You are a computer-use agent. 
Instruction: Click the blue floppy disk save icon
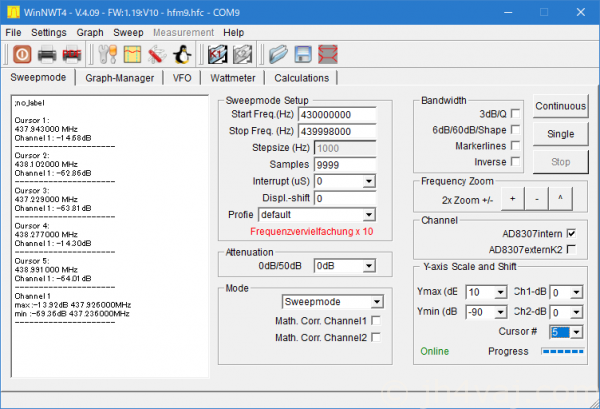coord(303,54)
